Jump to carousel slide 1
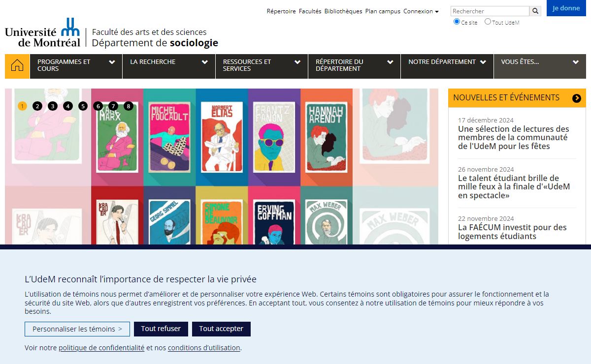Viewport: 591px width, 364px height. pyautogui.click(x=22, y=106)
